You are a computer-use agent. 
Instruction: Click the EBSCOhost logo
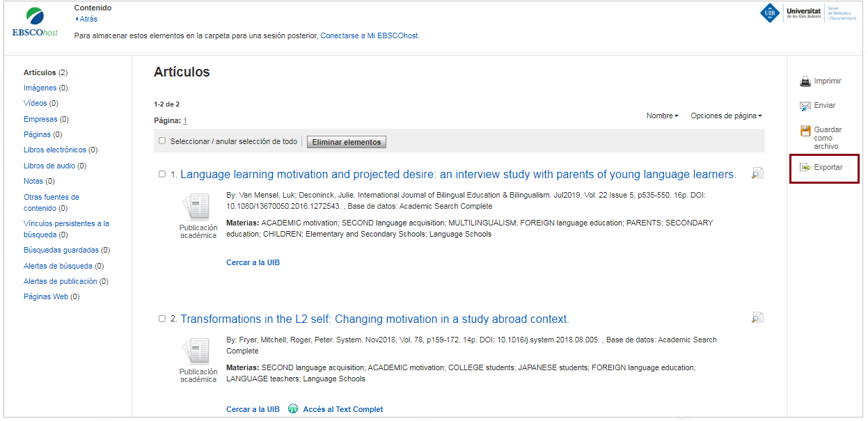click(x=35, y=22)
